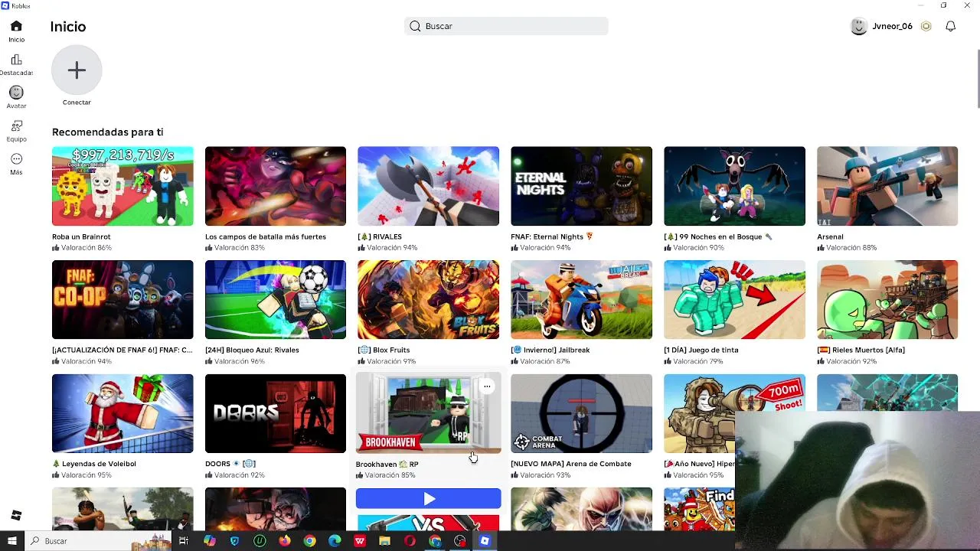The height and width of the screenshot is (551, 980).
Task: Open the Jvneor_06 profile avatar
Action: point(858,26)
